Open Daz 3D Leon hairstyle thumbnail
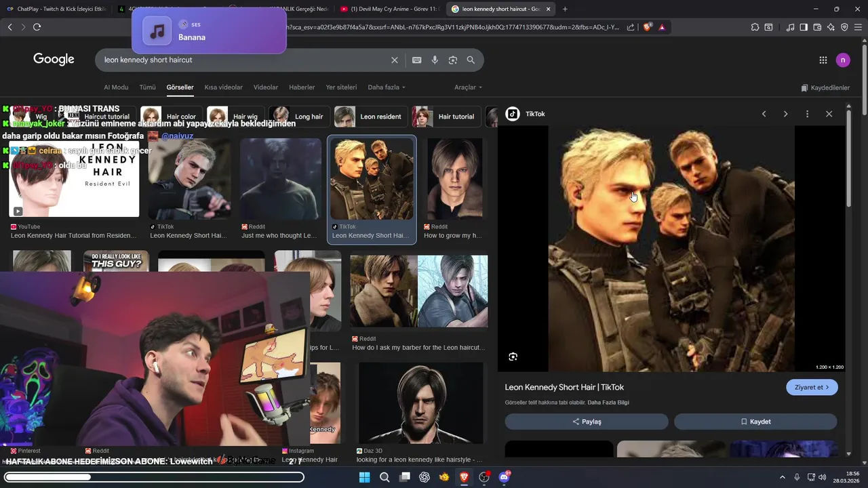This screenshot has width=868, height=488. [x=421, y=403]
